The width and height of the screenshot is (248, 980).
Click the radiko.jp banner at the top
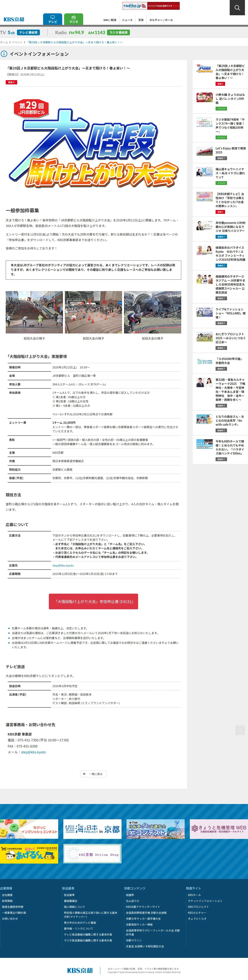point(151,6)
